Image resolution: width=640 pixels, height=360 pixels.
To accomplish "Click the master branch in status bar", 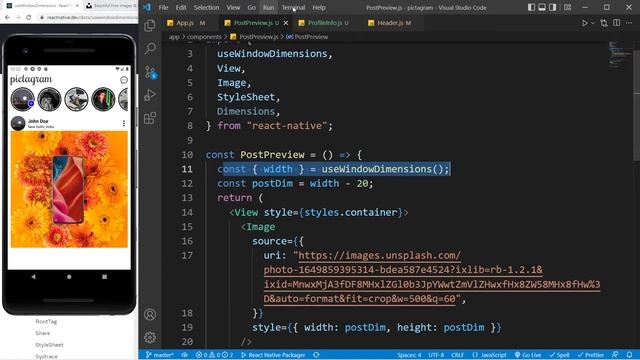I will point(160,355).
